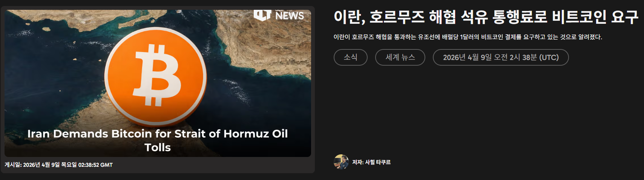Click the news outlet logo icon on thumbnail
This screenshot has height=180, width=644.
click(x=262, y=15)
